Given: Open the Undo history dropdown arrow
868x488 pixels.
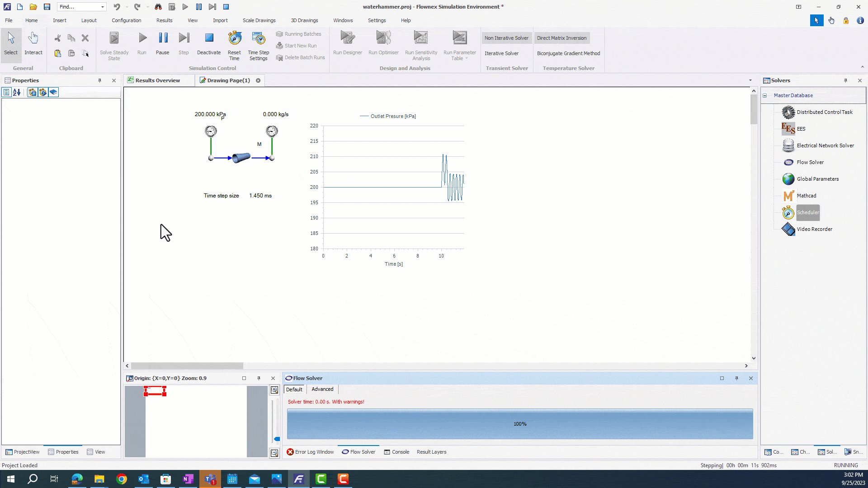Looking at the screenshot, I should [127, 7].
